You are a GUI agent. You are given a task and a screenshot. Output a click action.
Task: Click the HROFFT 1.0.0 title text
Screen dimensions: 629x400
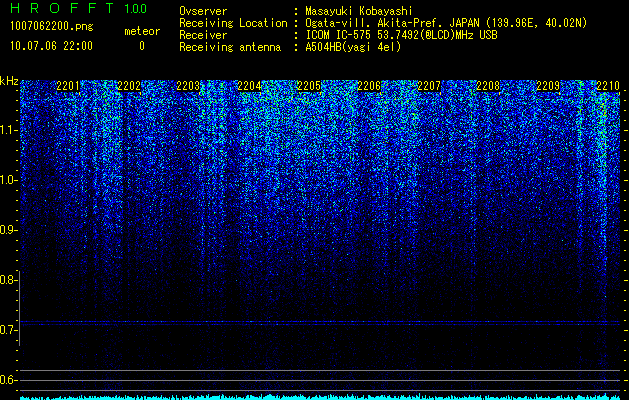click(x=79, y=8)
